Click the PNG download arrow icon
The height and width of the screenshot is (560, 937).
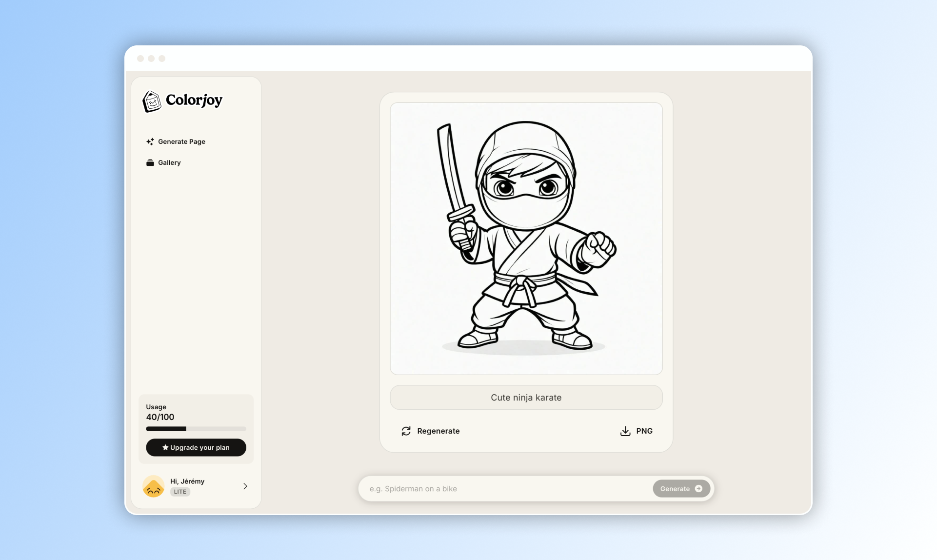coord(625,431)
